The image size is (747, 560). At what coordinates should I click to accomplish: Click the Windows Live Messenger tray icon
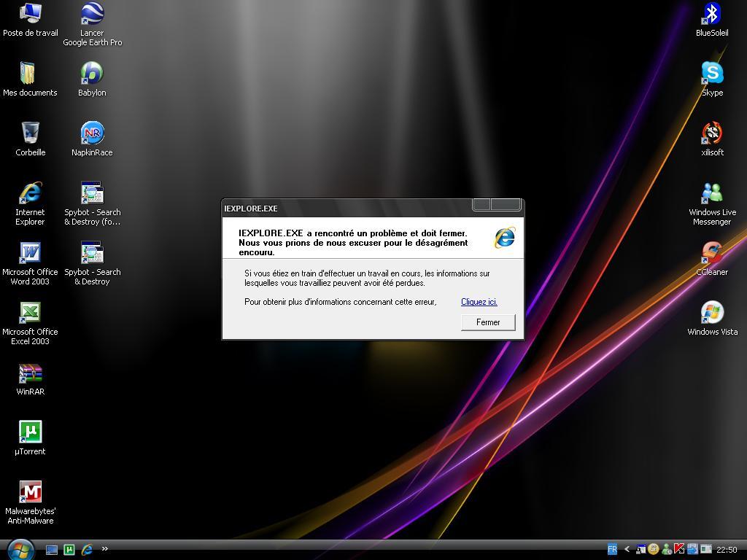(x=667, y=550)
